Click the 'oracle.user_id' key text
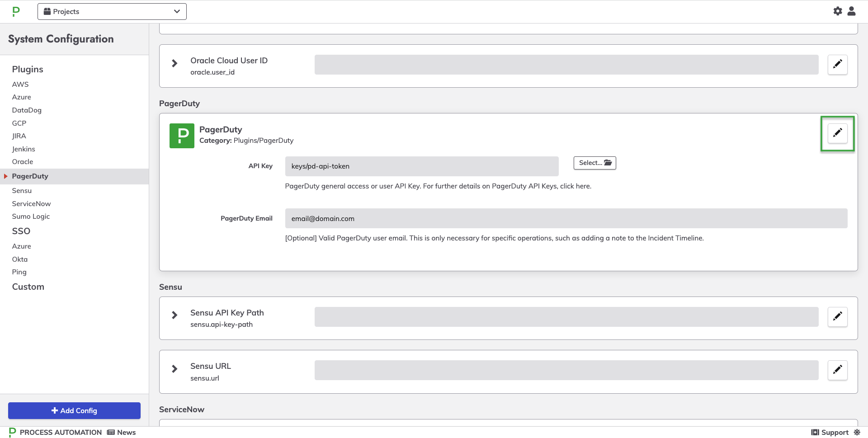868x438 pixels. click(x=212, y=72)
